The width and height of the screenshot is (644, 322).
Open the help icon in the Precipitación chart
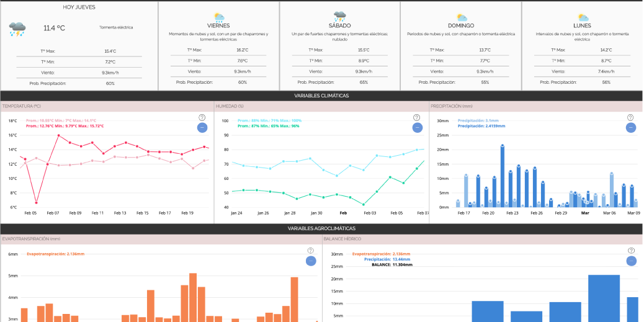coord(630,117)
